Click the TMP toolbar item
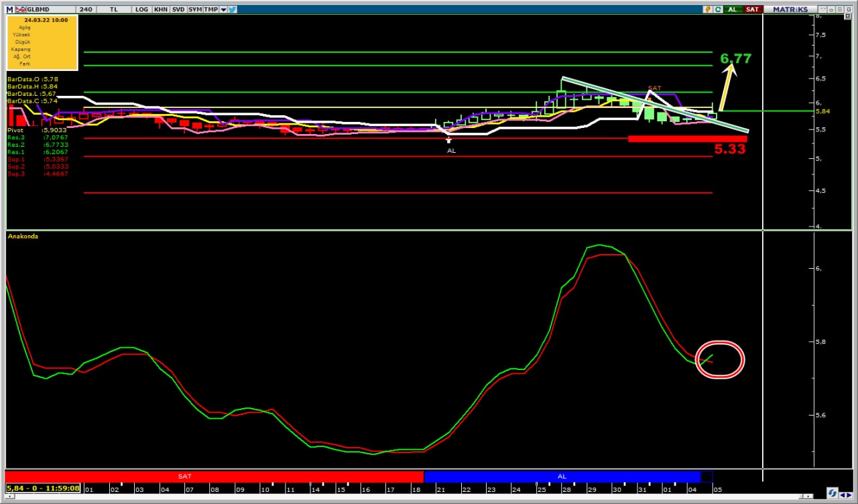 (210, 9)
